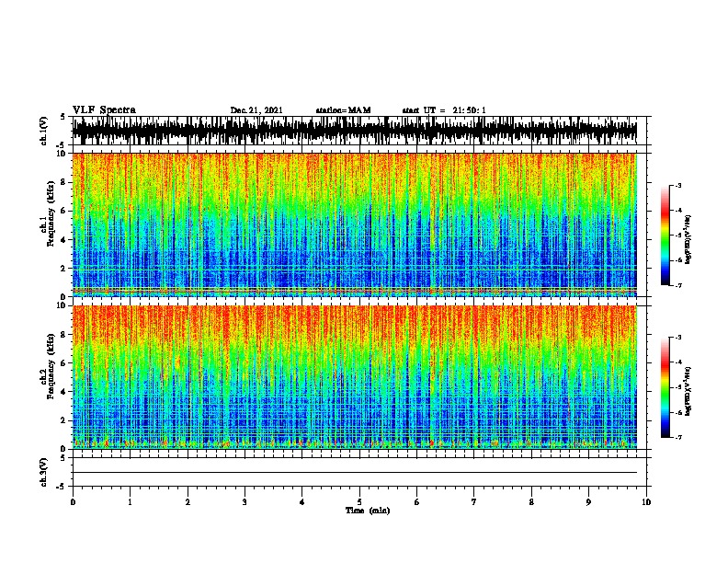Click the time axis tick label "5"
This screenshot has height=563, width=728.
[359, 502]
